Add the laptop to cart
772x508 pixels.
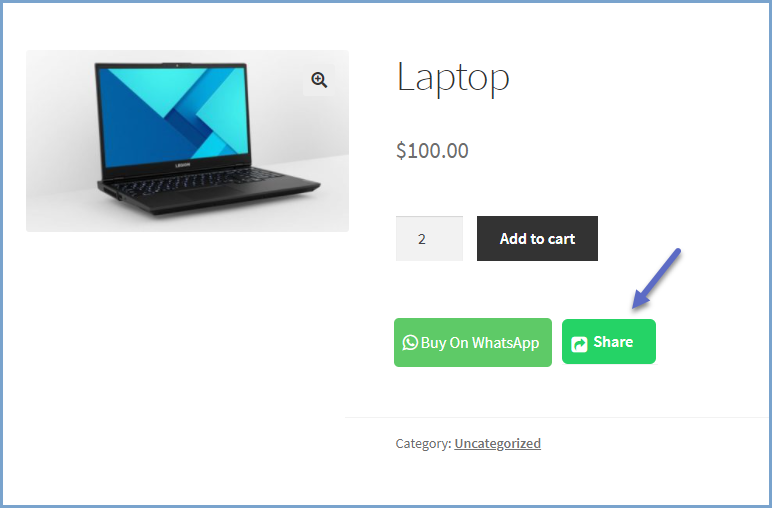(537, 239)
